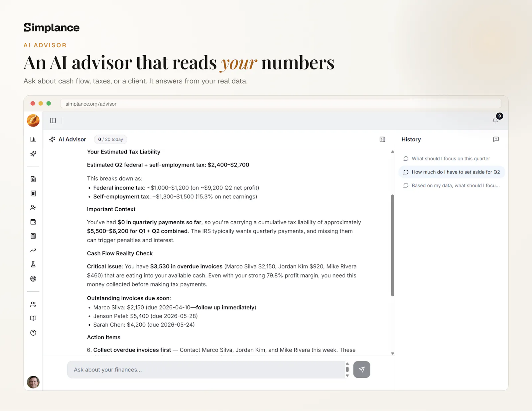The width and height of the screenshot is (532, 411).
Task: Collapse the History panel with the toggle icon
Action: click(382, 140)
